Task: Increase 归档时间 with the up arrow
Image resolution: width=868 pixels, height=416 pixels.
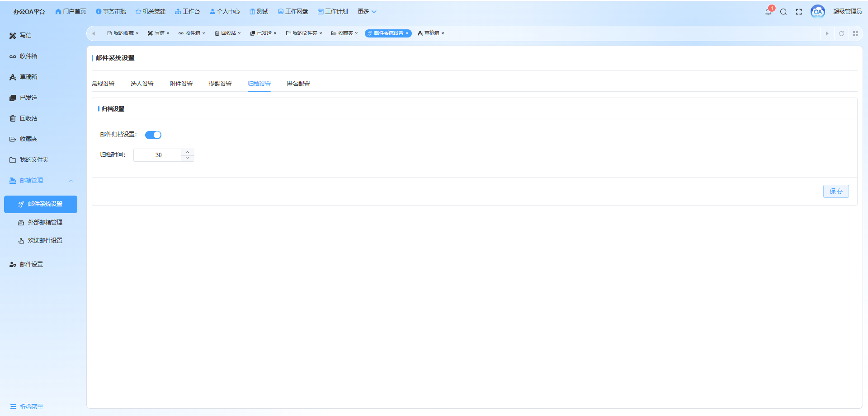Action: pos(188,152)
